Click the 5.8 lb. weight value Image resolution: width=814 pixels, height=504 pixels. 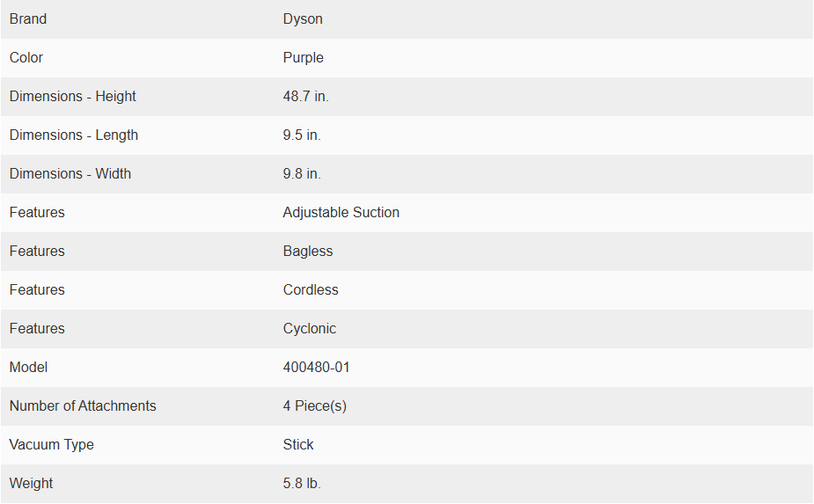click(302, 483)
